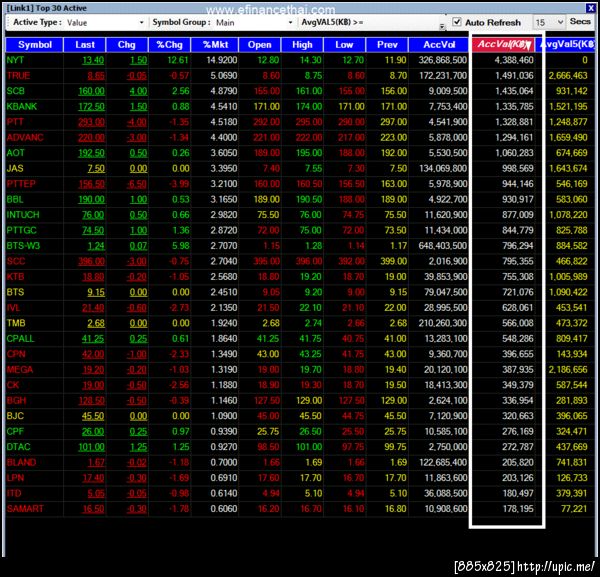The image size is (600, 577).
Task: Select the CK symbol
Action: [13, 385]
